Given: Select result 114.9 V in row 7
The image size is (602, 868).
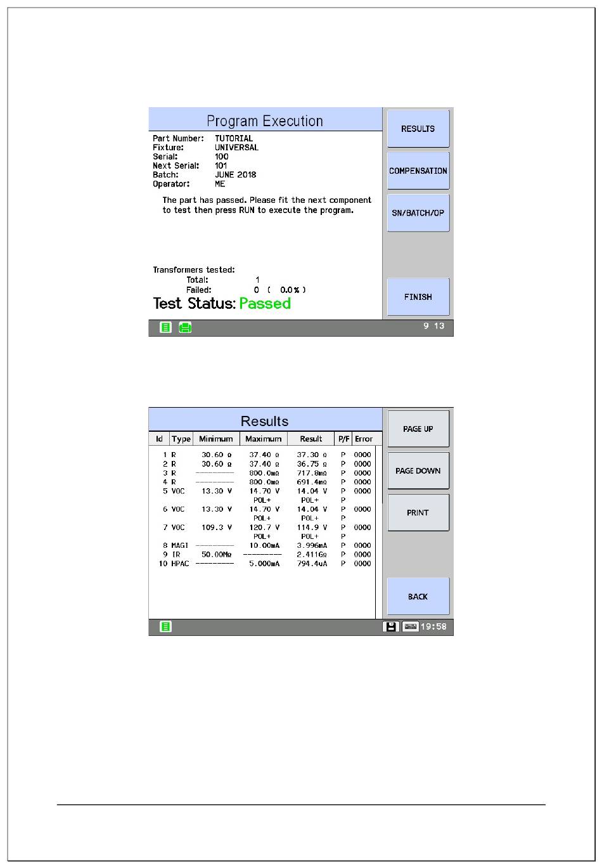Looking at the screenshot, I should [312, 528].
